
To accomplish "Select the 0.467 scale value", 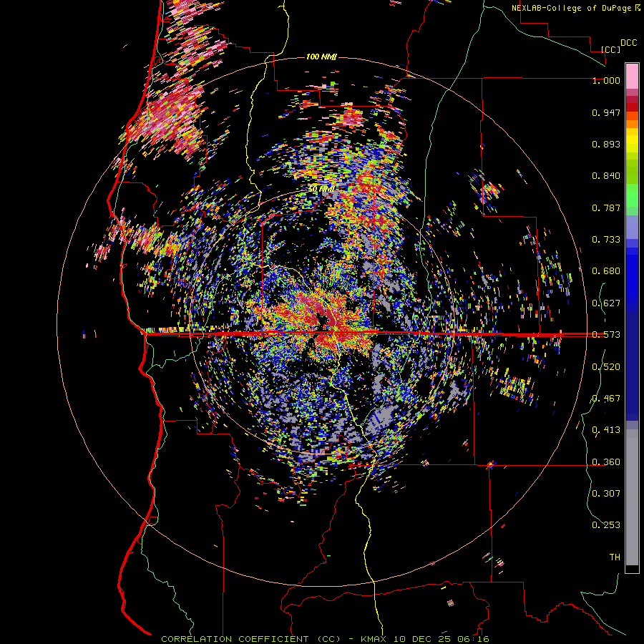I will (606, 399).
